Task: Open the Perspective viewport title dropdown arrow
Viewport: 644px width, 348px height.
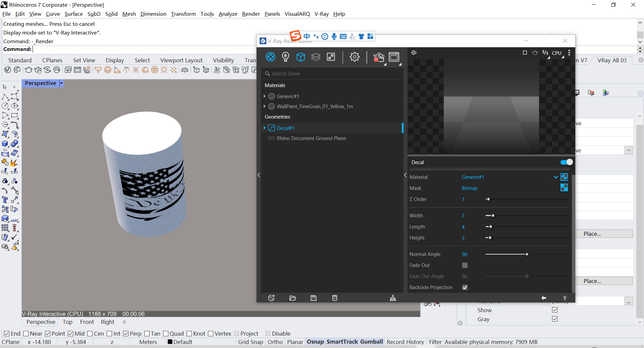Action: coord(61,83)
